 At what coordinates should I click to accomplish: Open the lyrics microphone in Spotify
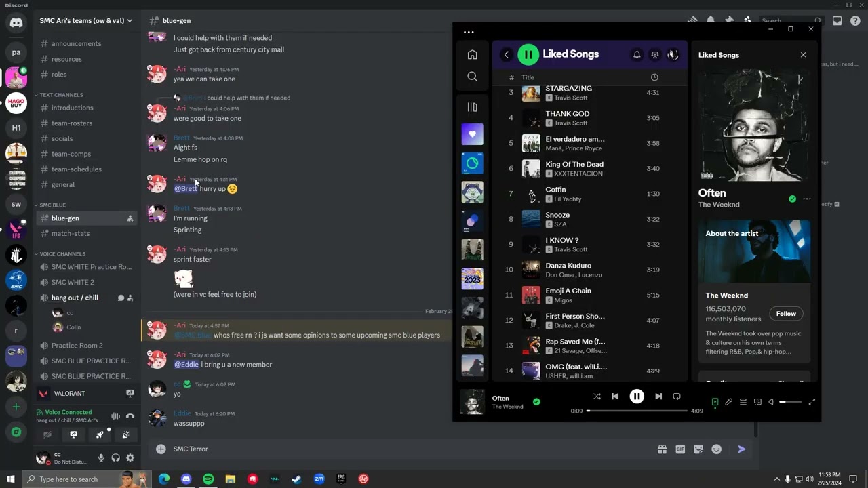(729, 402)
